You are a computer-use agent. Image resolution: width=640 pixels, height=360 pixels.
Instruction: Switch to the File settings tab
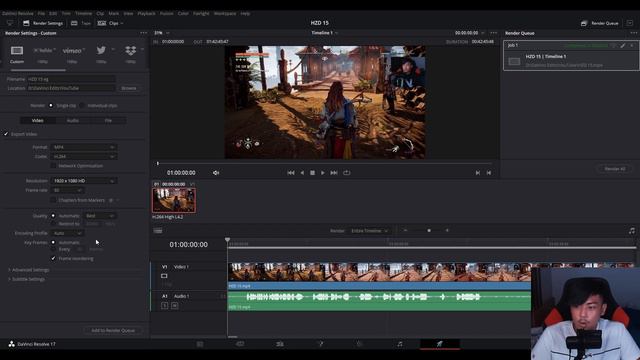(x=108, y=120)
